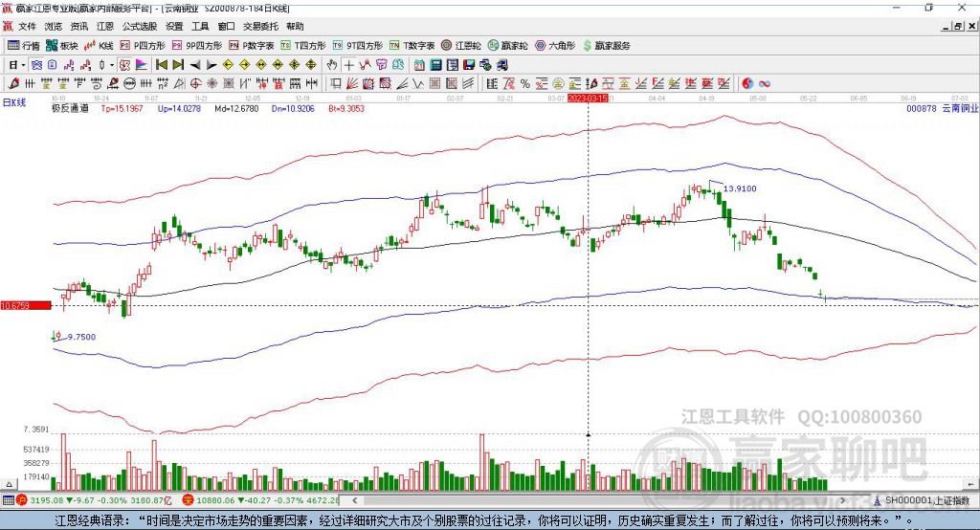Image resolution: width=980 pixels, height=530 pixels.
Task: Select the spiral drawing tool
Action: point(97,83)
